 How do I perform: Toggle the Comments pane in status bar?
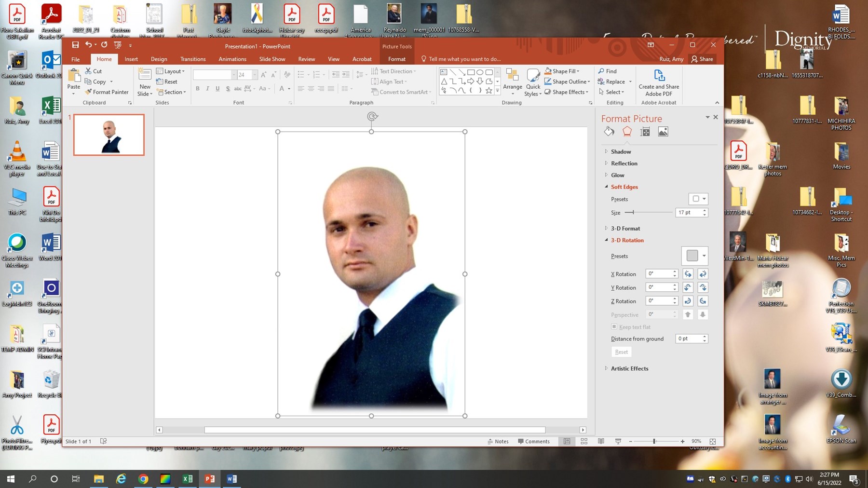(533, 441)
